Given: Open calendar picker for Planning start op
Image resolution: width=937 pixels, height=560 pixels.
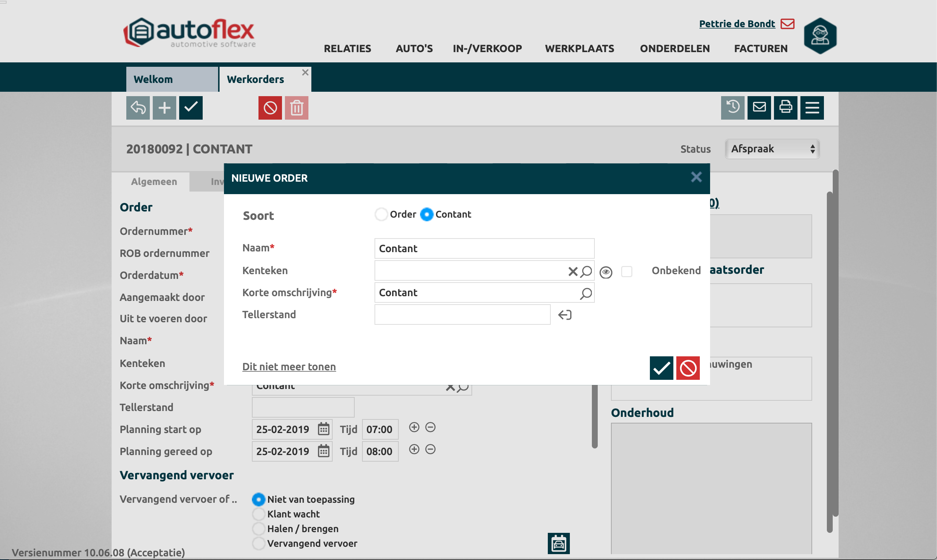Looking at the screenshot, I should click(x=323, y=429).
